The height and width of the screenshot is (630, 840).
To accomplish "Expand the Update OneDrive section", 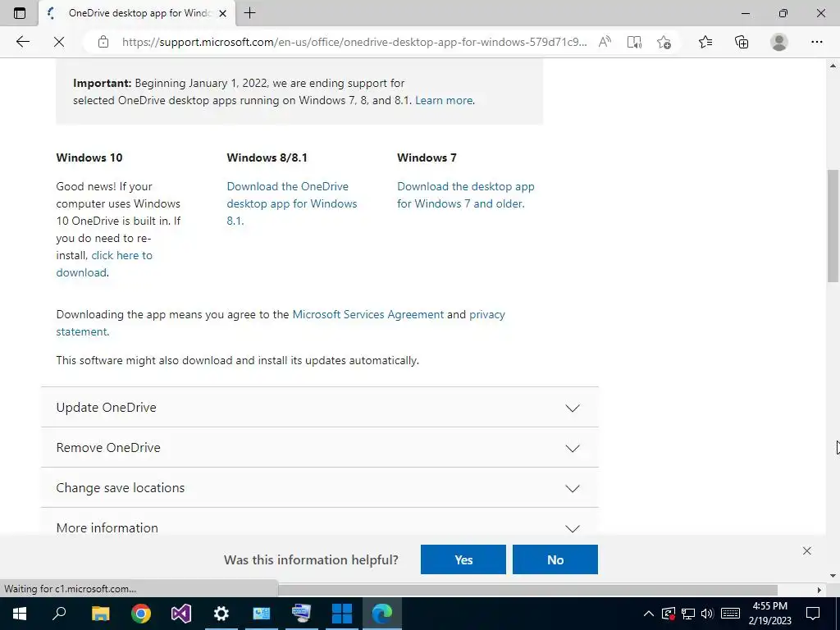I will pyautogui.click(x=320, y=407).
